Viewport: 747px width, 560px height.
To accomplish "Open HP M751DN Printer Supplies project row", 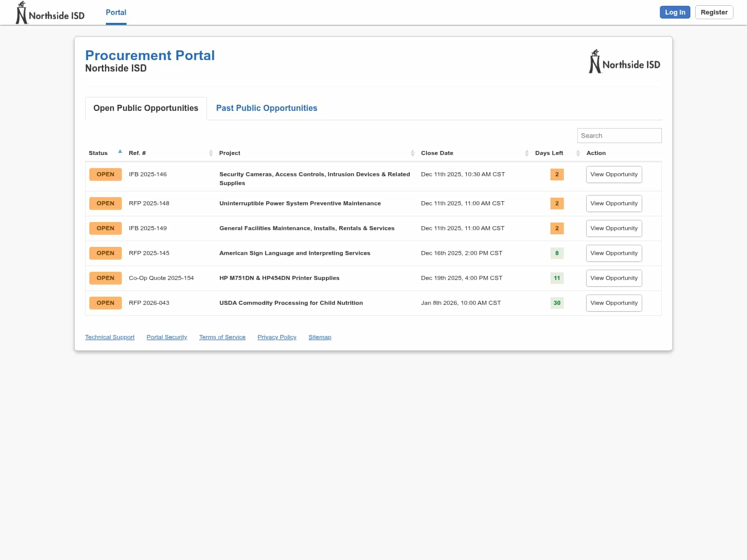I will [279, 278].
